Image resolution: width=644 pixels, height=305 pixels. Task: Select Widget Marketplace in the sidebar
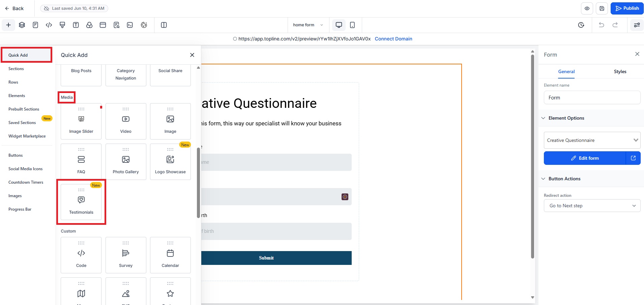(27, 136)
